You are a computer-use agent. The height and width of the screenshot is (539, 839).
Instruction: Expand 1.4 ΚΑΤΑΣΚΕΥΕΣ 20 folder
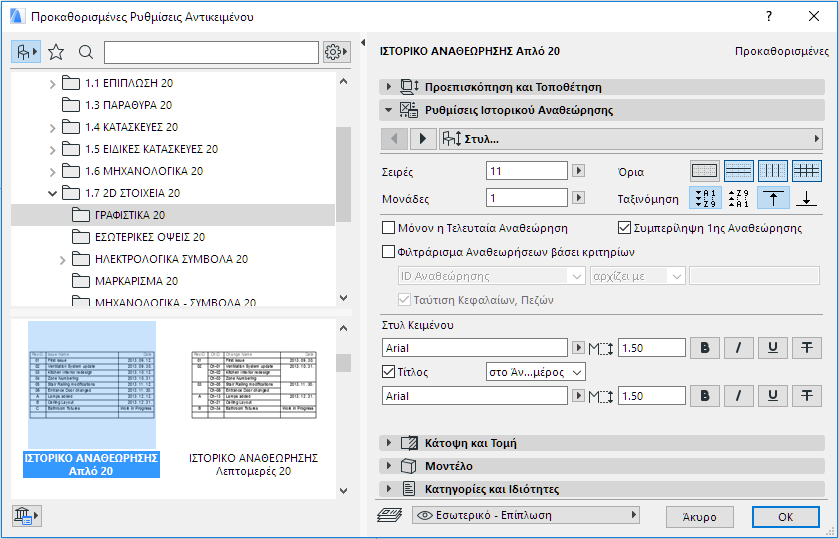click(52, 128)
